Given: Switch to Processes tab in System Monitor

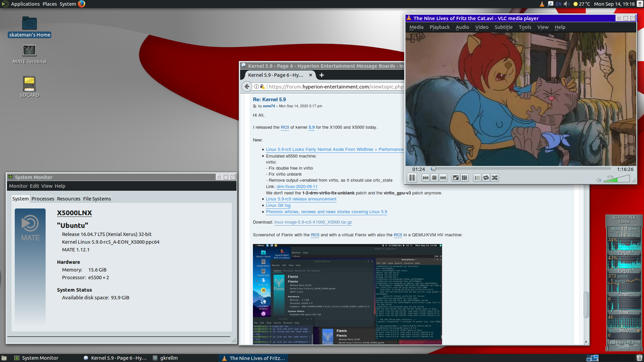Looking at the screenshot, I should 43,199.
